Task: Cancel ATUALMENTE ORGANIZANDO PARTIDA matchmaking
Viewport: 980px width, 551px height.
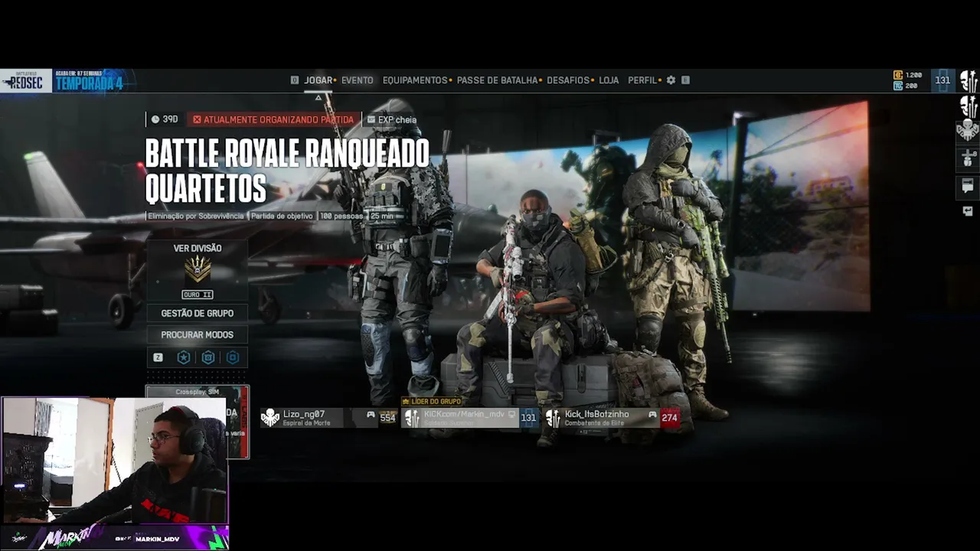Action: [273, 119]
